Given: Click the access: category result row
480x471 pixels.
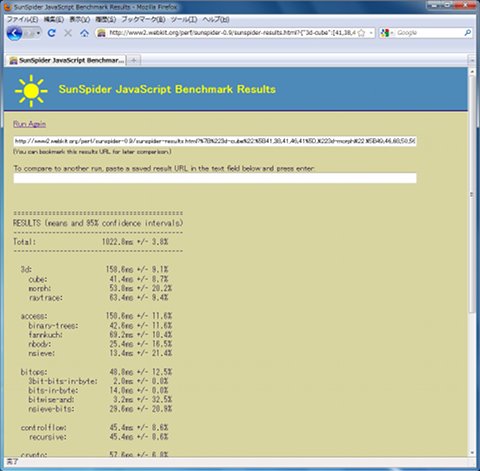Looking at the screenshot, I should (x=96, y=316).
